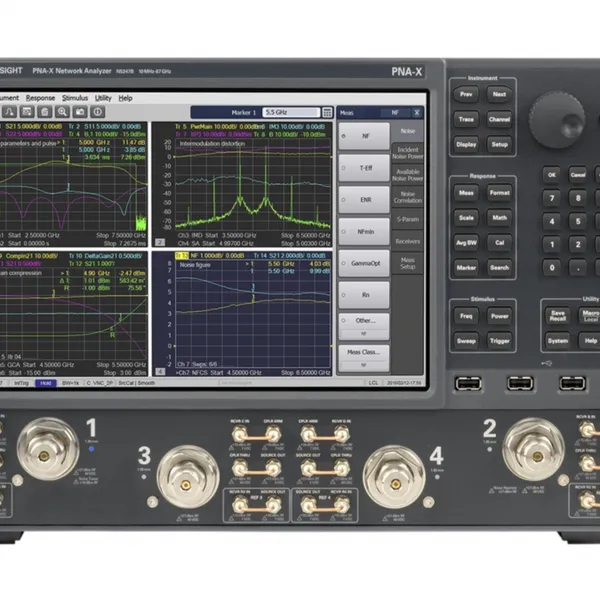Switch to Incident Noise Power tab
Image resolution: width=600 pixels, height=600 pixels.
pyautogui.click(x=408, y=153)
